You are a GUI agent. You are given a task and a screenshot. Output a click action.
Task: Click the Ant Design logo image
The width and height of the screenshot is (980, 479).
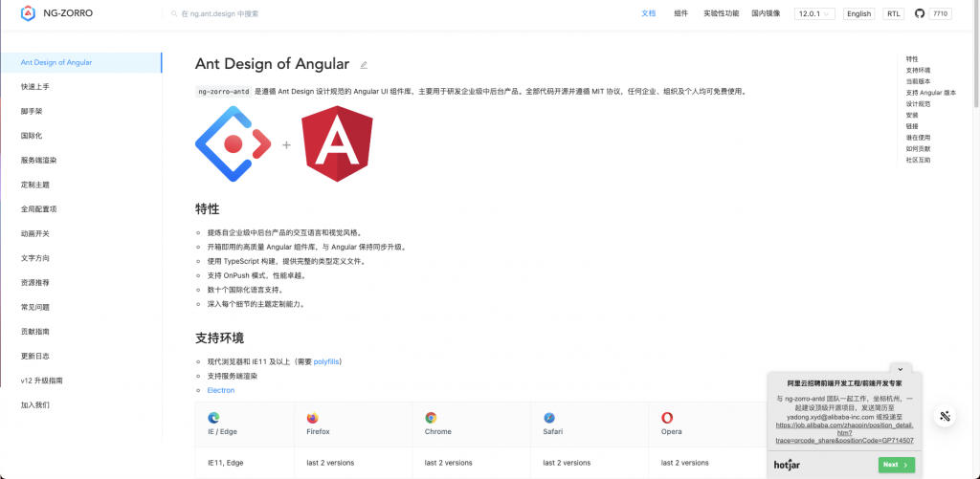click(x=234, y=143)
